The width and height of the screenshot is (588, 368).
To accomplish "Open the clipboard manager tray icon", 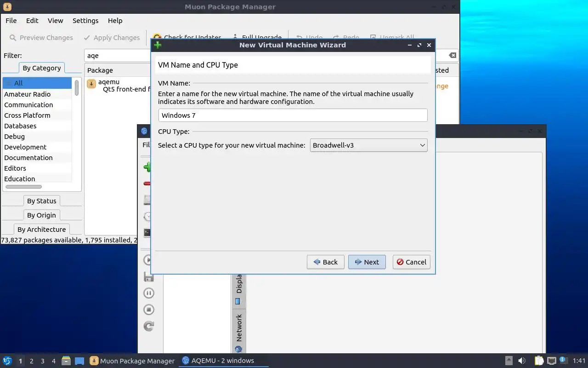I will [539, 361].
